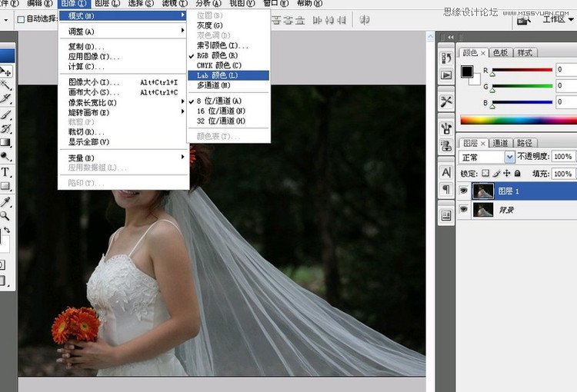Open the Layer Comps panel icon

tap(446, 215)
